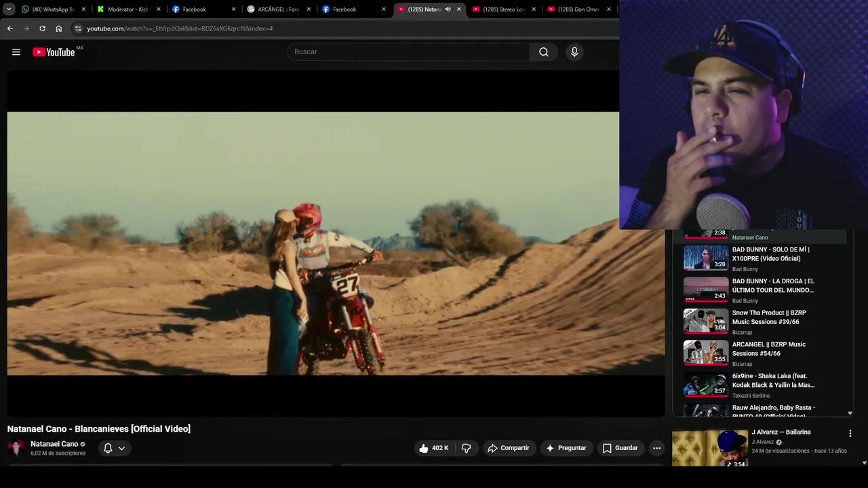Click the video player to pause

pyautogui.click(x=336, y=243)
